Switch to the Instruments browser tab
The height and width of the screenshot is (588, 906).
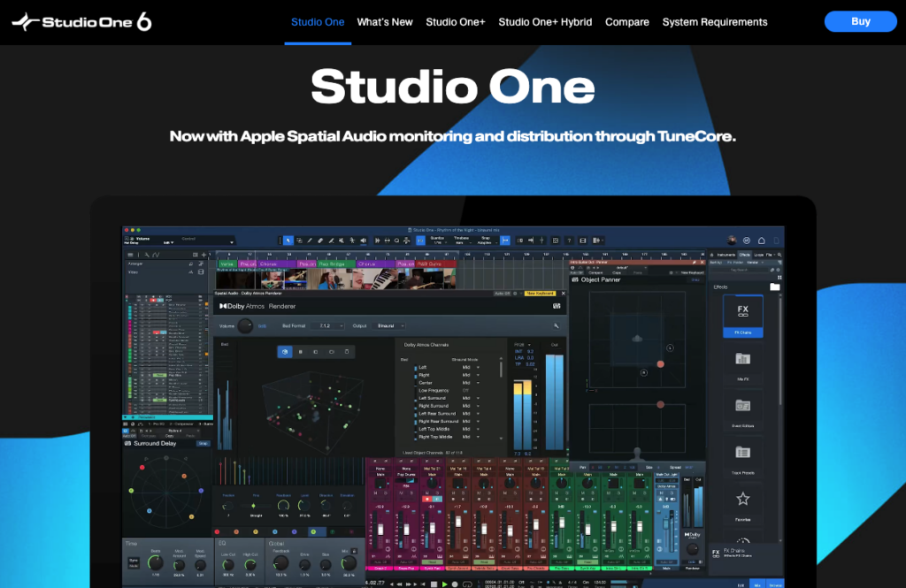(x=726, y=255)
